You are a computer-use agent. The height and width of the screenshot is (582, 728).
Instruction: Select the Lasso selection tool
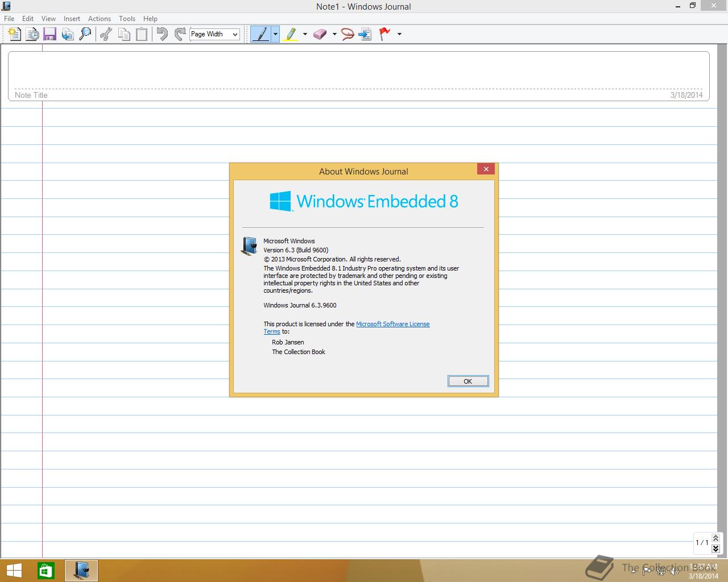[x=348, y=34]
